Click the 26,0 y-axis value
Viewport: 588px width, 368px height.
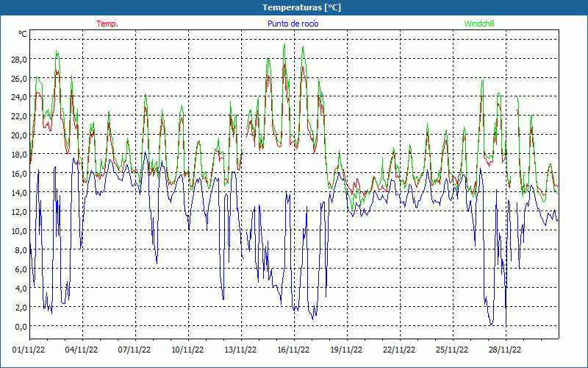pyautogui.click(x=21, y=79)
